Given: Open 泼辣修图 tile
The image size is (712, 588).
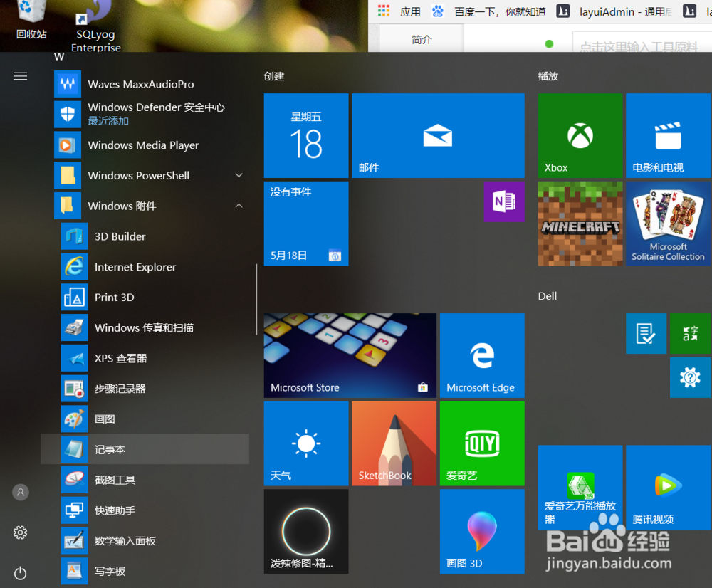Looking at the screenshot, I should 306,531.
